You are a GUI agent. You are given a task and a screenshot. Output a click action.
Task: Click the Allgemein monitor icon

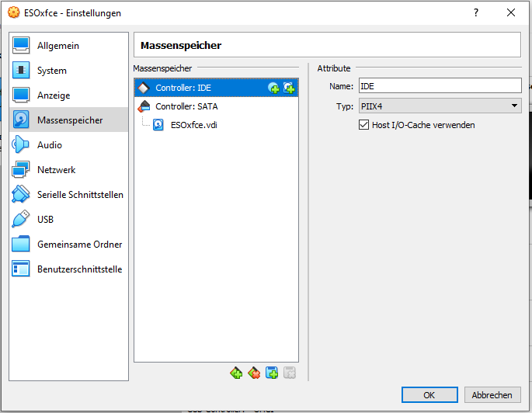[21, 46]
